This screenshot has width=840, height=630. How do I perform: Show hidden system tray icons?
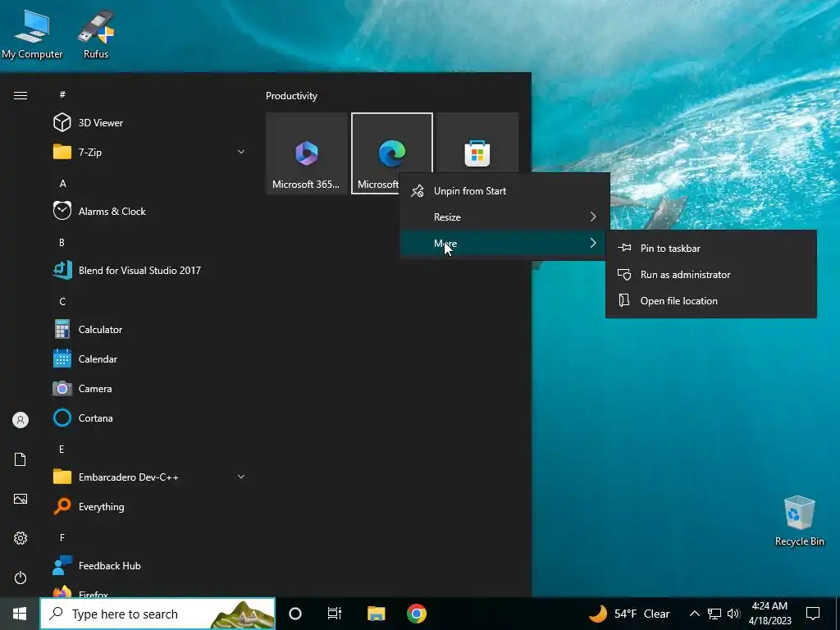point(694,614)
